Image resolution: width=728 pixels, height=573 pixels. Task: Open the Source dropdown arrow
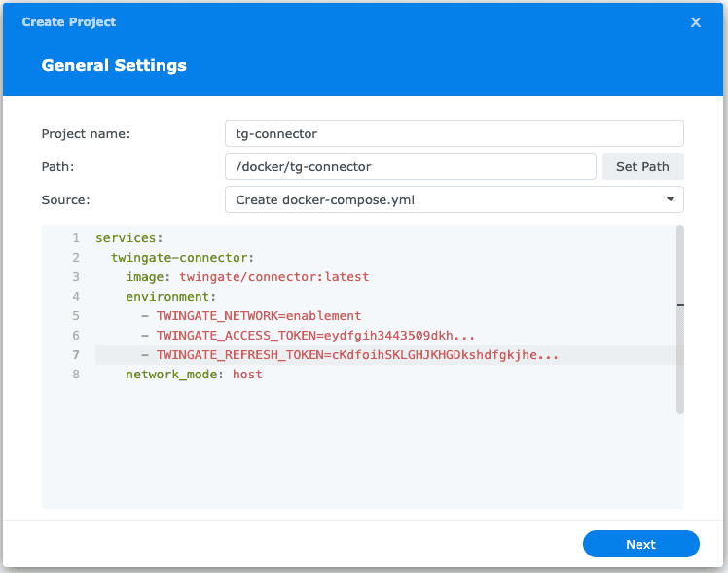[671, 199]
